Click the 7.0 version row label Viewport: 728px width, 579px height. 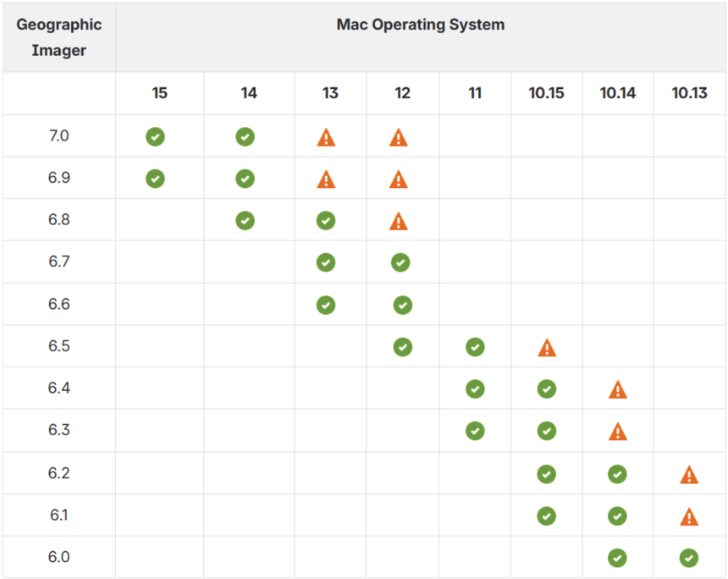click(x=59, y=135)
